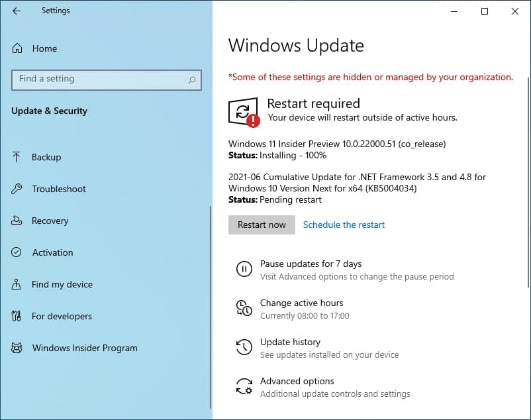
Task: Click the Restart required alert icon
Action: point(244,111)
